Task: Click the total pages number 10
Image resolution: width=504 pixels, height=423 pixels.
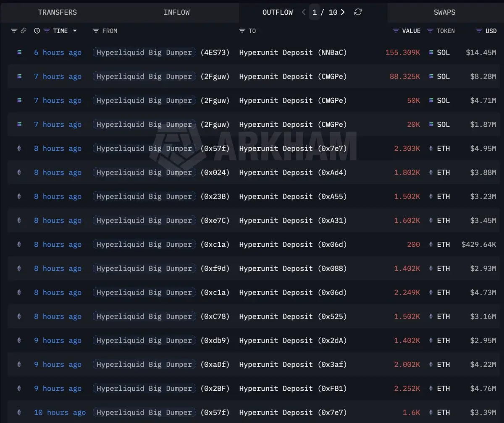Action: [333, 12]
